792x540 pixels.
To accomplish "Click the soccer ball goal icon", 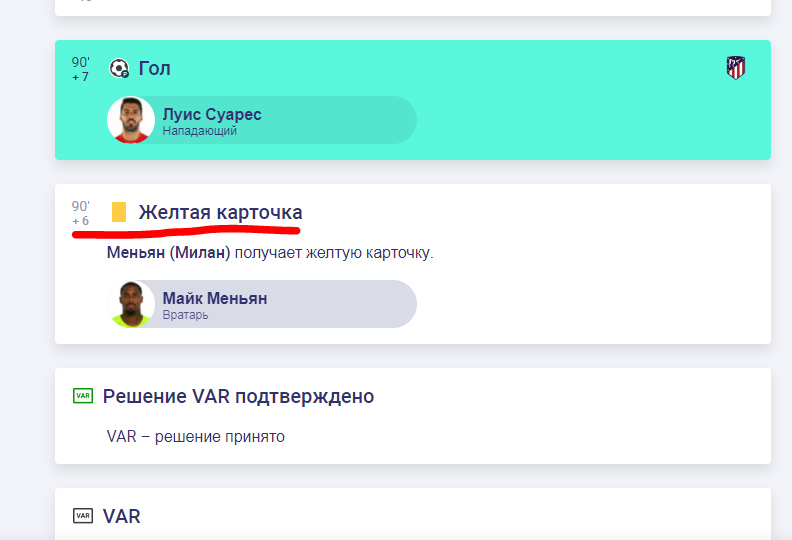I will pyautogui.click(x=119, y=69).
